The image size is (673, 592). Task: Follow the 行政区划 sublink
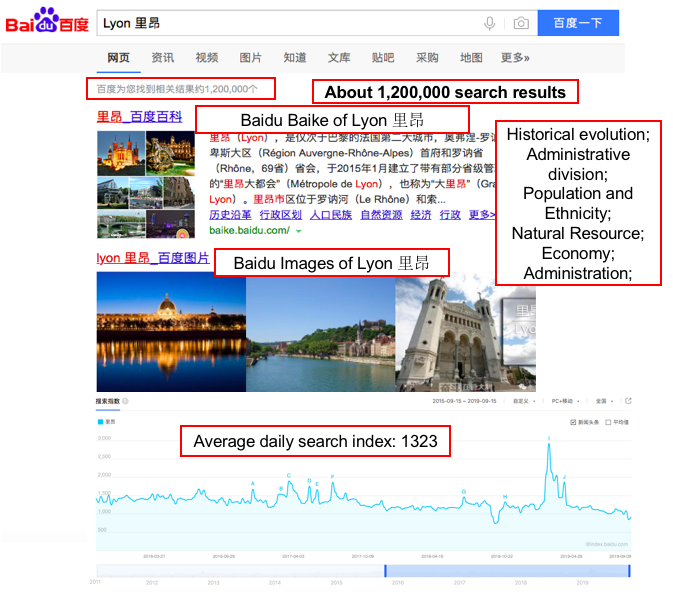click(x=281, y=215)
